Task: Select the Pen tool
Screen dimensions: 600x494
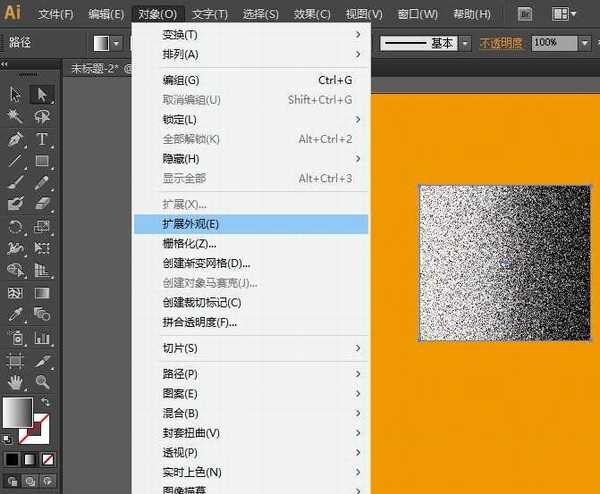Action: point(16,139)
